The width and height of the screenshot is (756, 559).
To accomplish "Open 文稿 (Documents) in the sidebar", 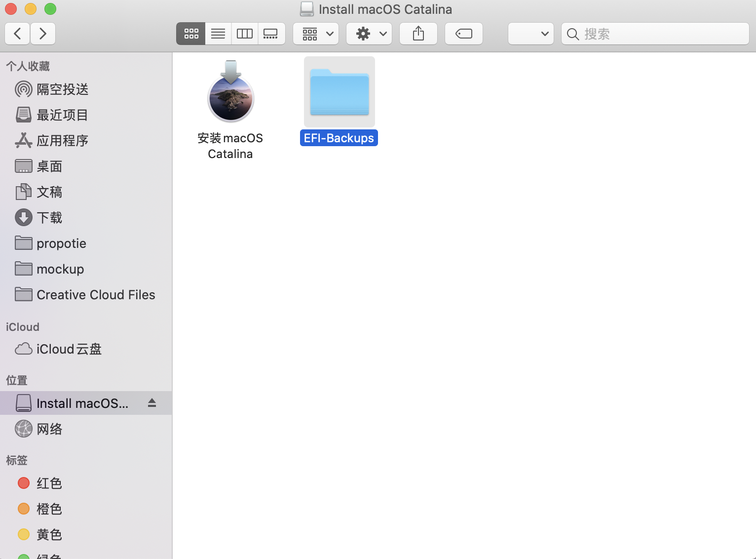I will pos(86,192).
